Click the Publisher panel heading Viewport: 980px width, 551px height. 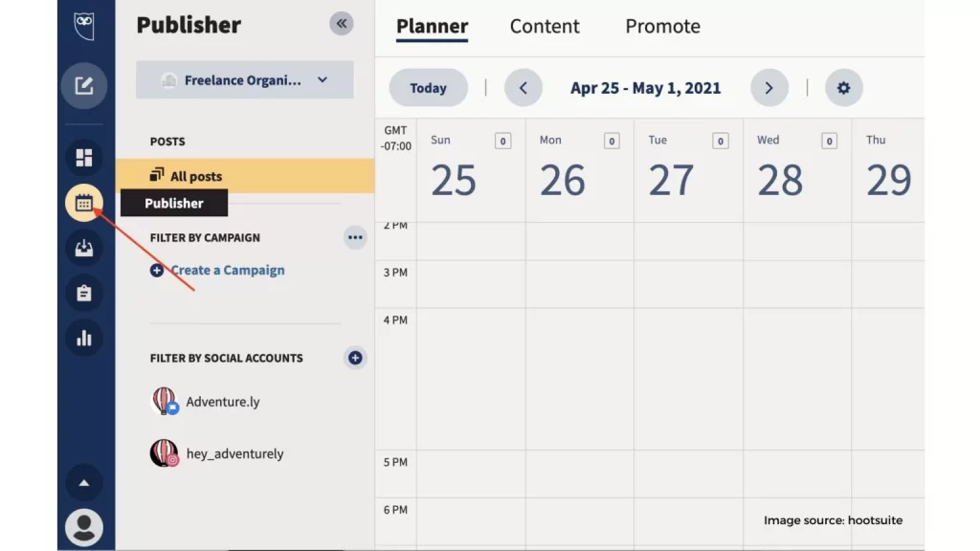189,25
